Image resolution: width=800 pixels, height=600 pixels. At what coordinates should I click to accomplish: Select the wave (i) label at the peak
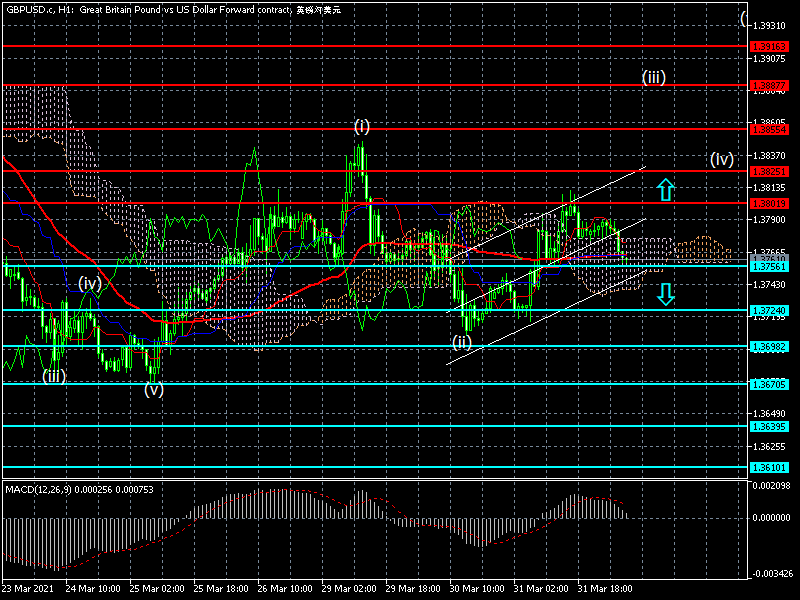click(361, 126)
